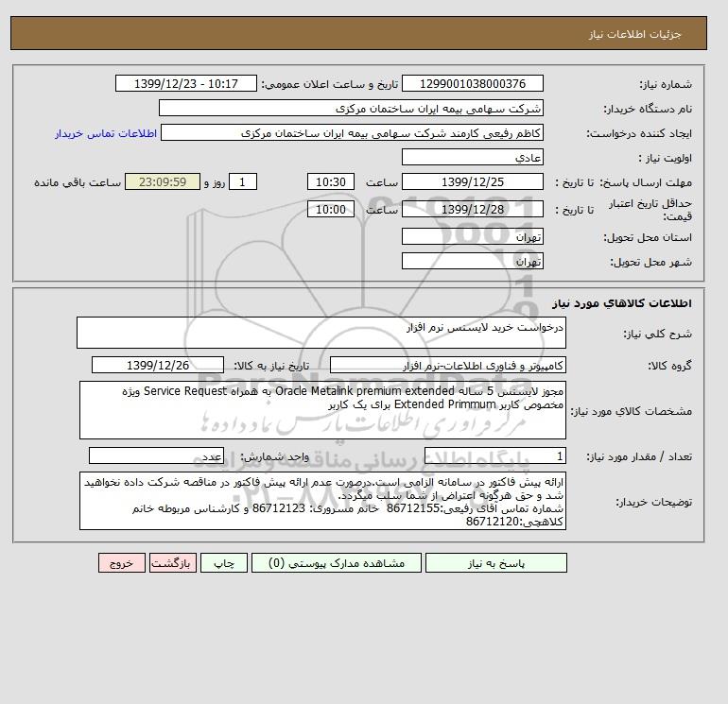728x704 pixels.
Task: Click remaining days field showing 1
Action: (242, 182)
